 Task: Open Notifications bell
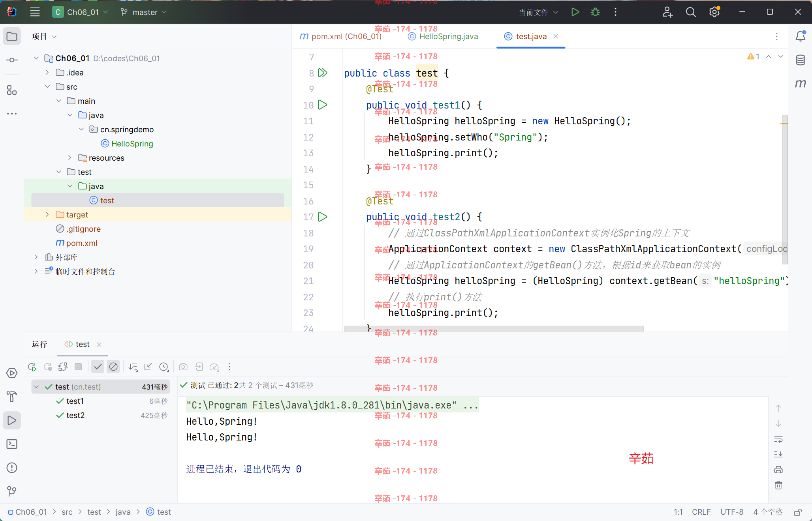[x=801, y=36]
